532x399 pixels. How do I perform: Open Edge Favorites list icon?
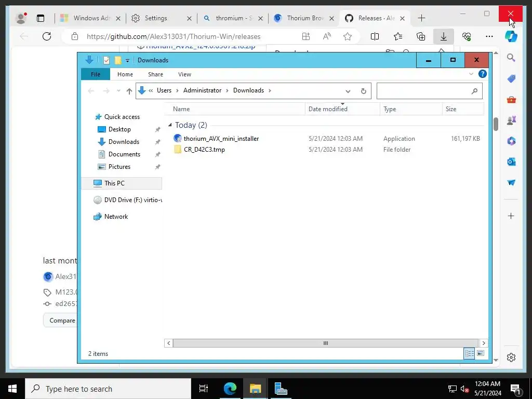coord(397,36)
